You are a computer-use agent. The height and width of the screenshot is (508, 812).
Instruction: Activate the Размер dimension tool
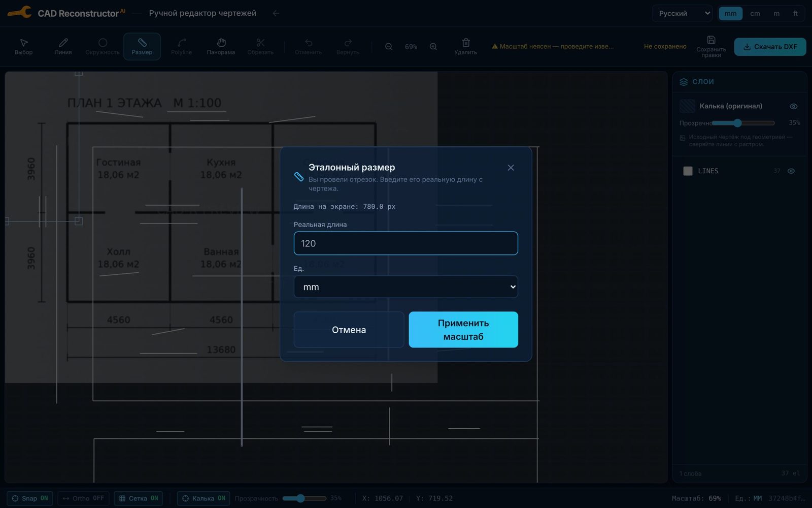(142, 46)
